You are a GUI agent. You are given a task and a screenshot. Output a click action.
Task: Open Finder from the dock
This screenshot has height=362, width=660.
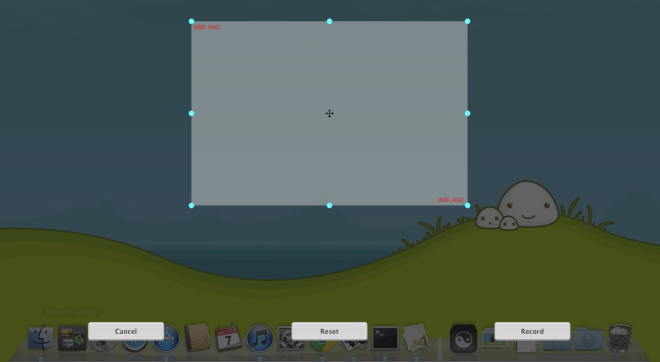41,338
